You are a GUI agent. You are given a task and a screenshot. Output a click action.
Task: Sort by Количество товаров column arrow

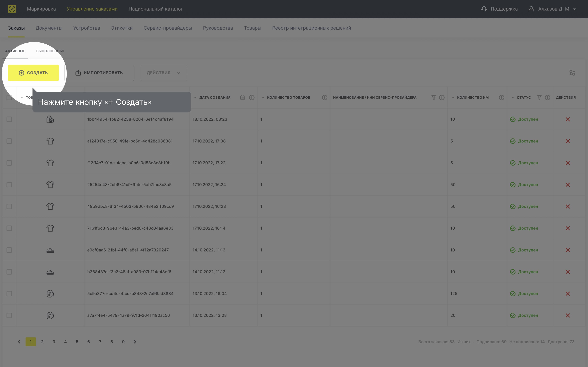[x=263, y=98]
